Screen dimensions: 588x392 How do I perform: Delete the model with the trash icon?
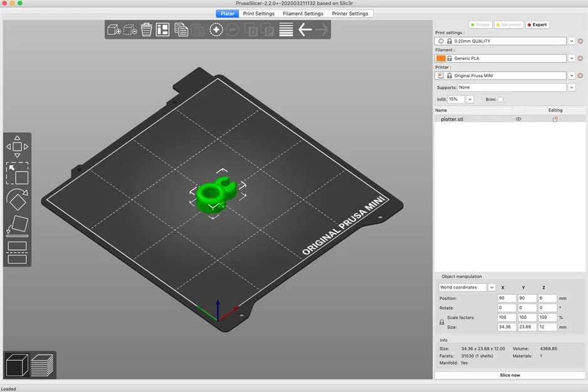coord(146,29)
